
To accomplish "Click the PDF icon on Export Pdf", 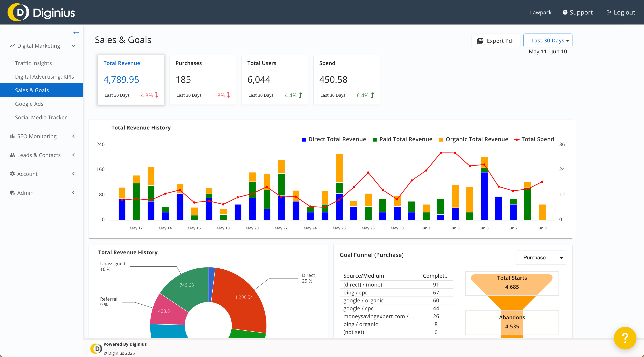I will (481, 41).
